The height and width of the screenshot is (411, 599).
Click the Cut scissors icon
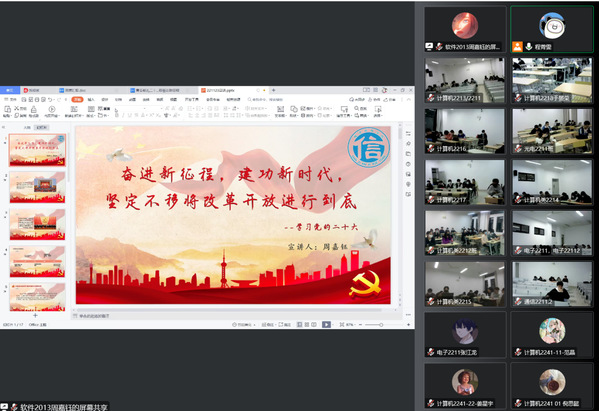(17, 108)
